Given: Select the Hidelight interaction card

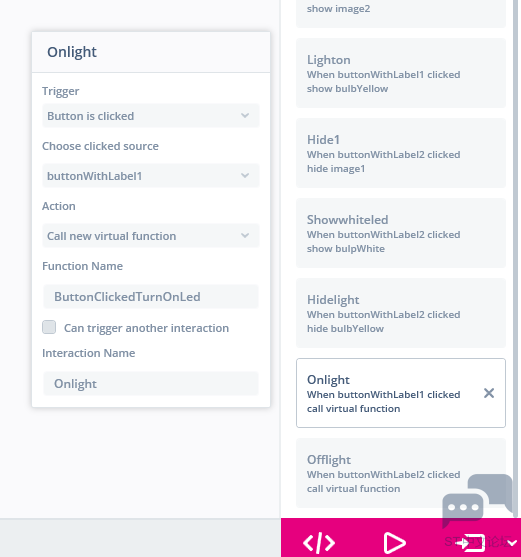Looking at the screenshot, I should coord(401,313).
